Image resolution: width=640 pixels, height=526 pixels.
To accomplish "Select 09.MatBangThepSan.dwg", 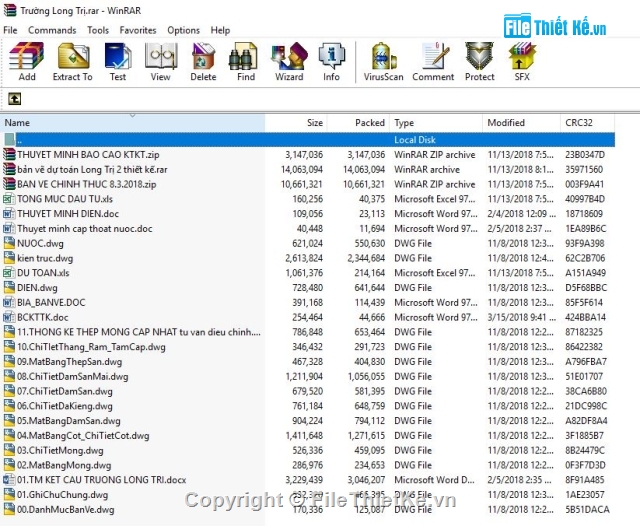I will (x=69, y=362).
